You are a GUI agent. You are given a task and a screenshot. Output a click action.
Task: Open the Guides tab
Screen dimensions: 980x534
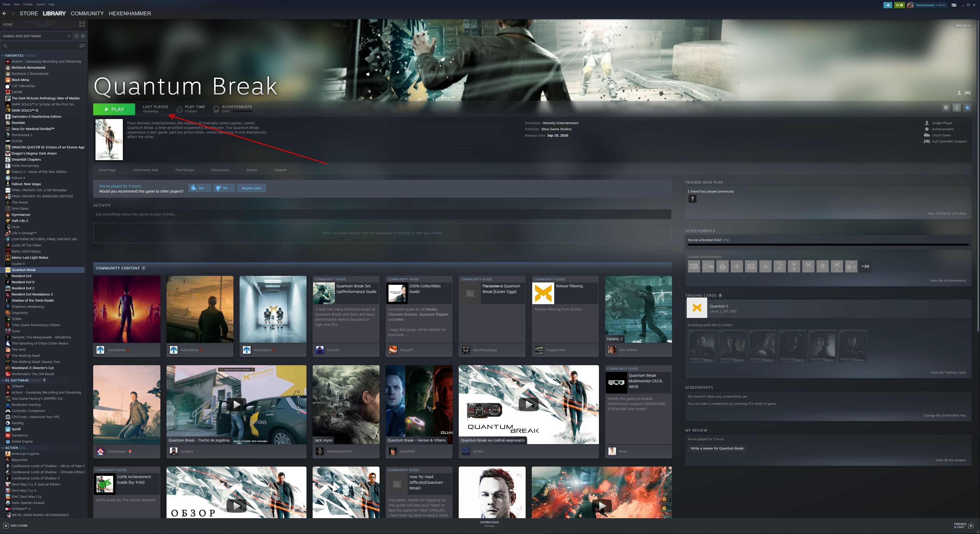252,170
